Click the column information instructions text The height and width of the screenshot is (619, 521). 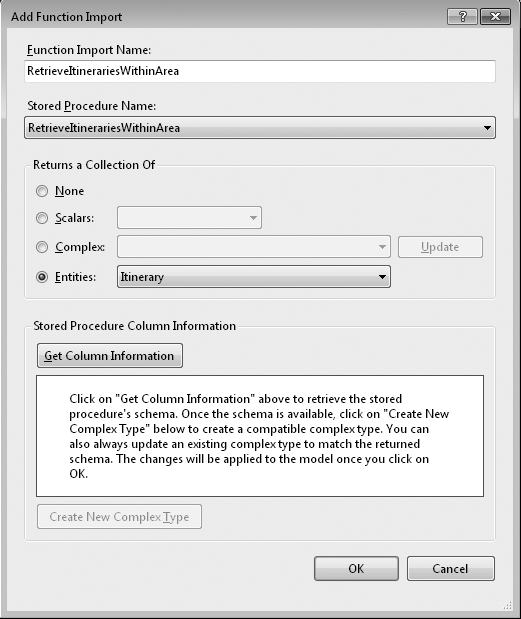[259, 436]
